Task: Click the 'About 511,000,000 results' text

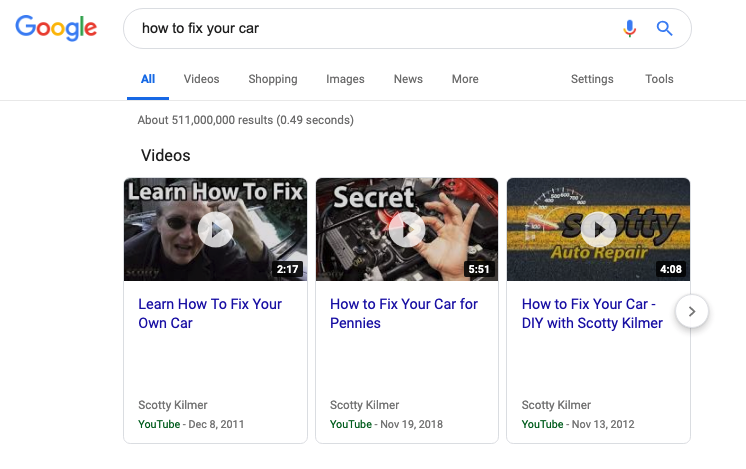Action: [x=245, y=120]
